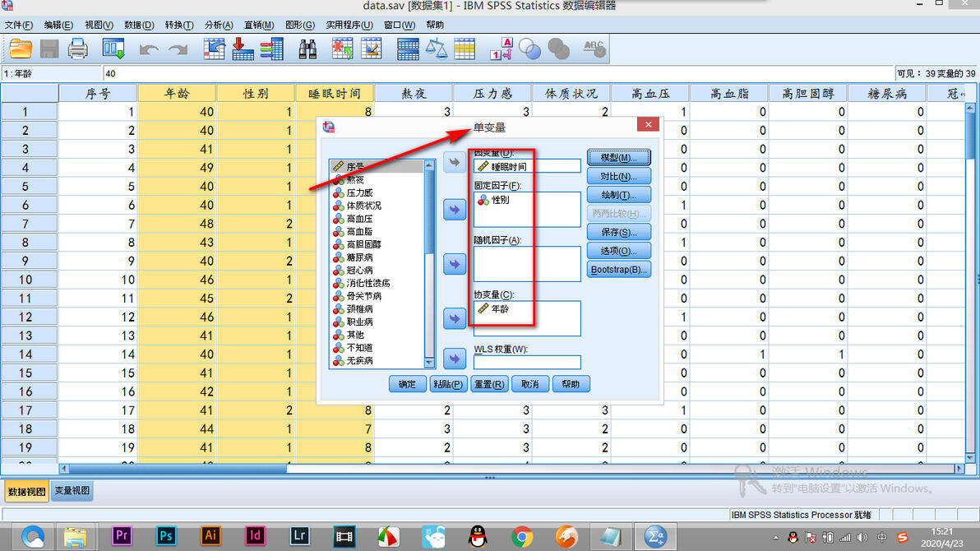
Task: Open 保存(S) options
Action: coord(619,232)
